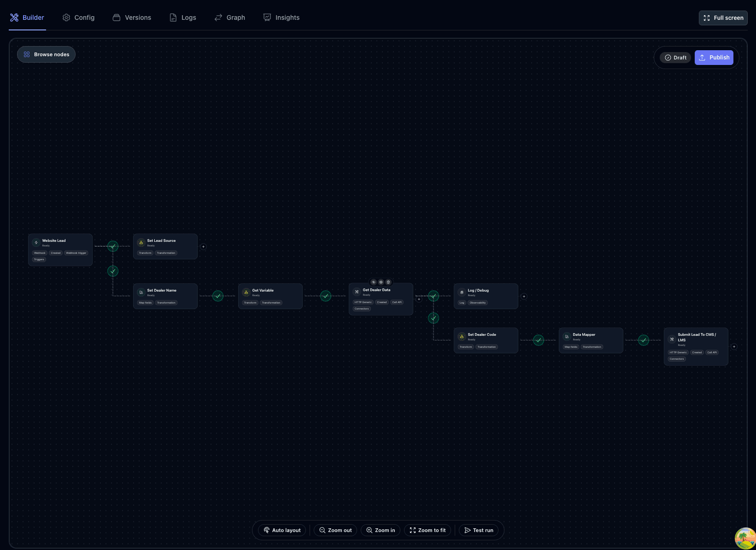Click Submit Lead To CMS / LMS icon
This screenshot has height=550, width=756.
672,339
